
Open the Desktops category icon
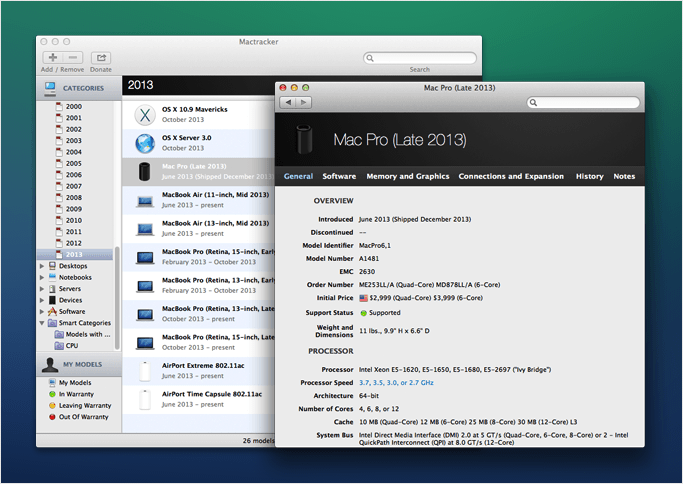pos(52,266)
